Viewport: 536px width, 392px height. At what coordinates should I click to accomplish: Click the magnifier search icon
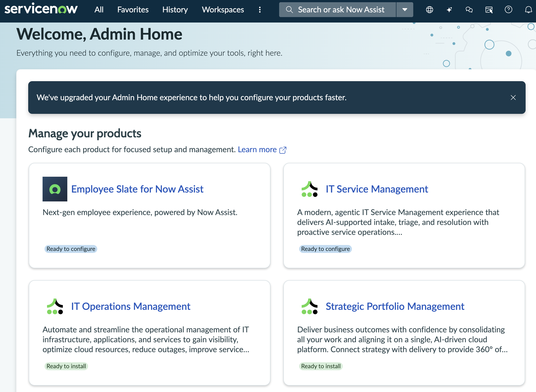coord(289,10)
